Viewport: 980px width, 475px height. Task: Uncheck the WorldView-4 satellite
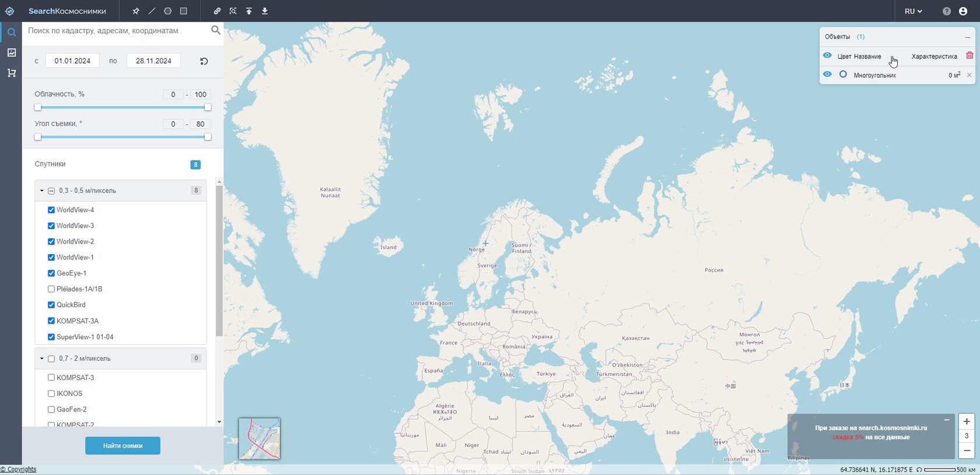click(51, 210)
